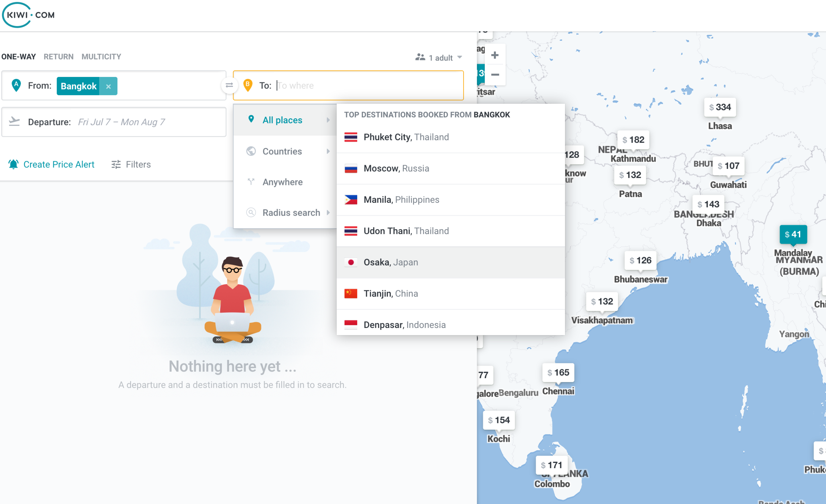Click the location pin A icon

(16, 85)
